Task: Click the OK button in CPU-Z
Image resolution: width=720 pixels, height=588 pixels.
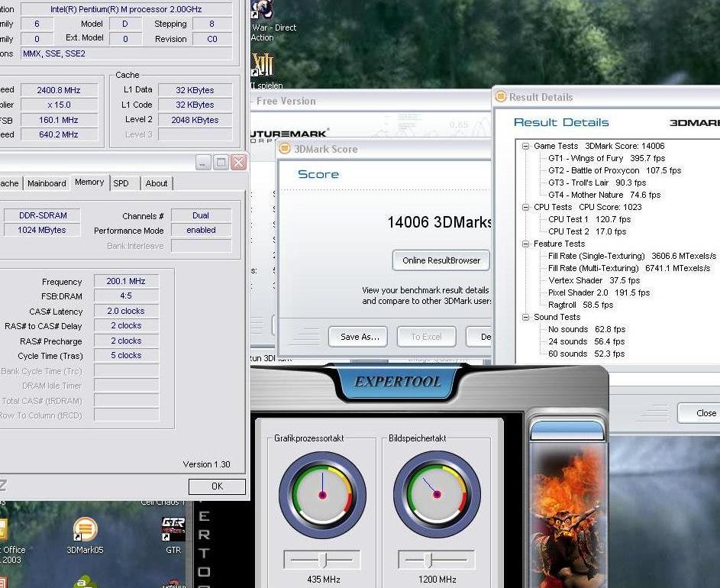Action: coord(217,486)
